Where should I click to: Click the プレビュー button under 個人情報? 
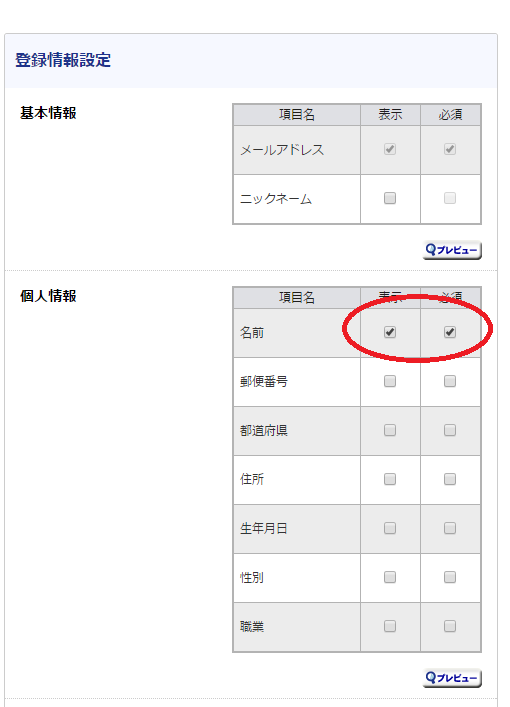[x=452, y=678]
